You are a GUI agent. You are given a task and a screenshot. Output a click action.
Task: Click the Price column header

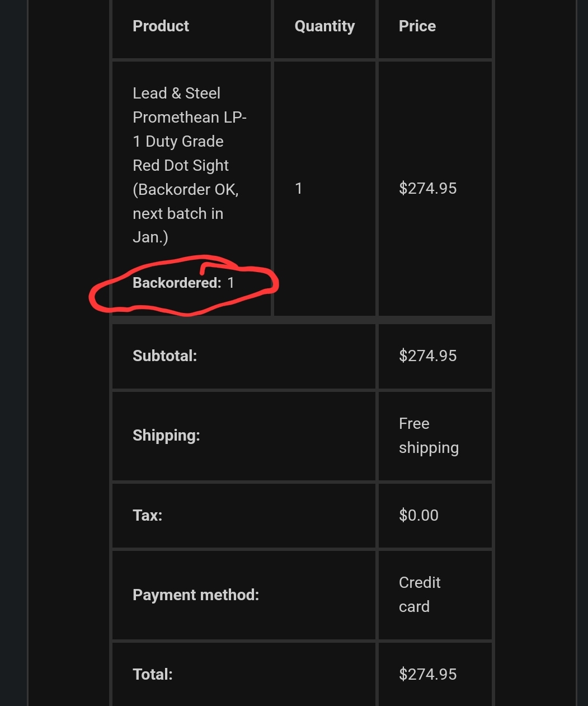(x=417, y=26)
